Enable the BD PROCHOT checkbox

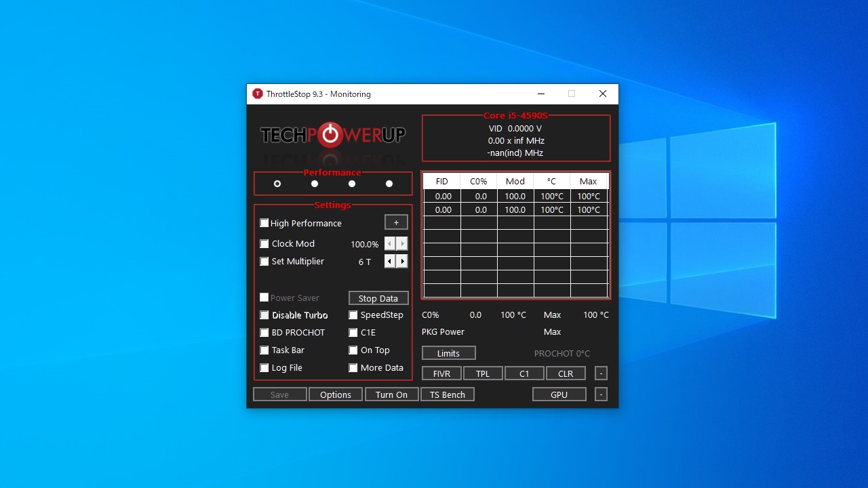[x=264, y=333]
